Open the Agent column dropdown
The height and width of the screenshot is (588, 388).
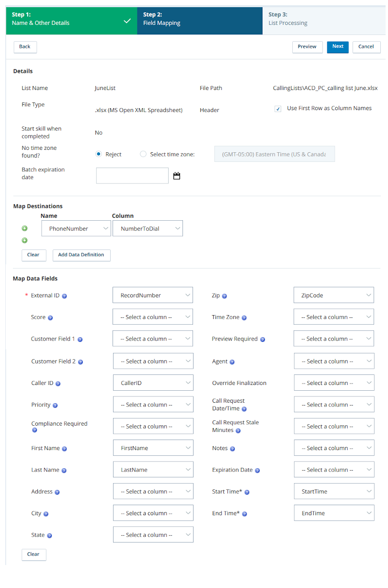point(334,361)
